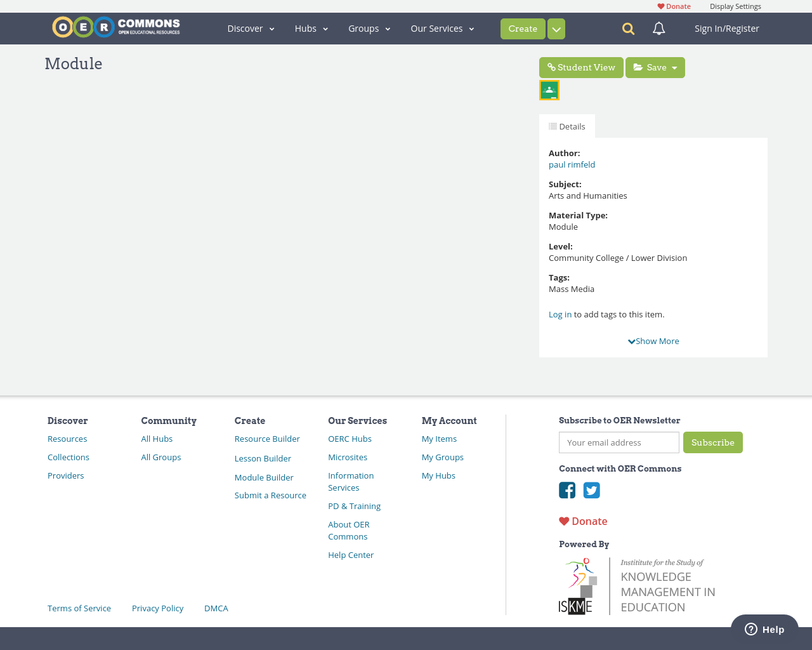Open Resource Builder
The width and height of the screenshot is (812, 650).
tap(267, 439)
